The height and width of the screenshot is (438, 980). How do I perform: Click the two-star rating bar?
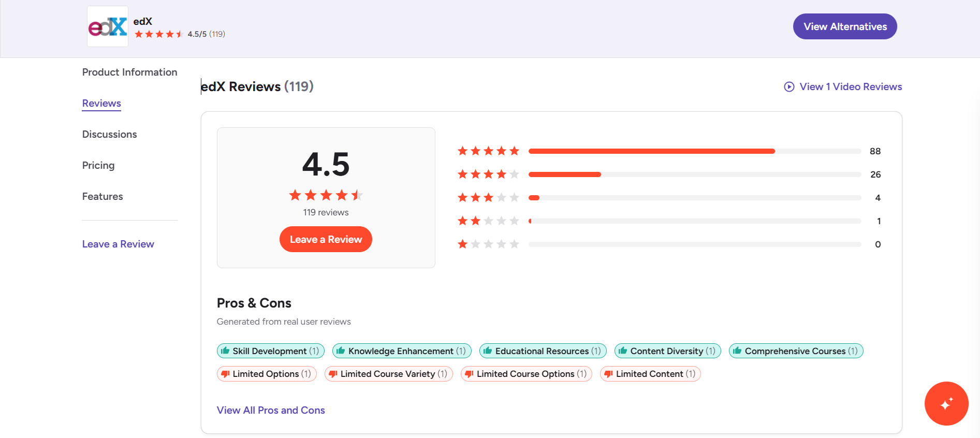pyautogui.click(x=695, y=221)
